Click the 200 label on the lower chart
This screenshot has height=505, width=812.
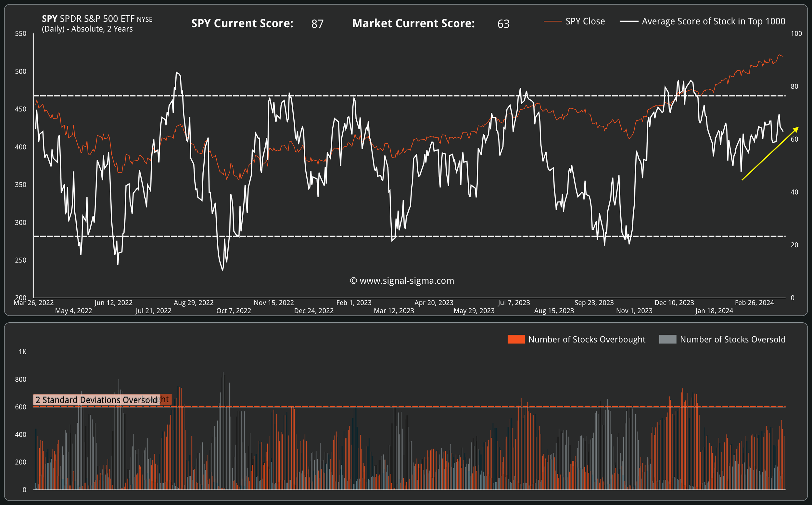[x=21, y=462]
